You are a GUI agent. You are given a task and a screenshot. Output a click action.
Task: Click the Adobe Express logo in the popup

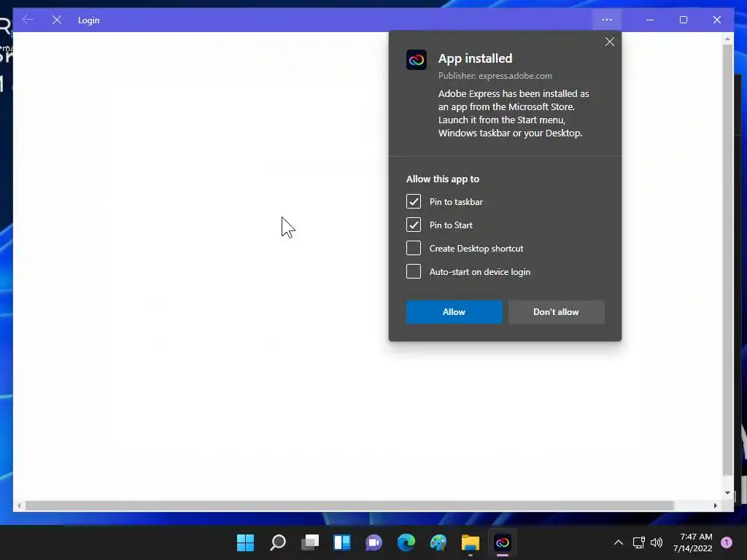[x=416, y=60]
